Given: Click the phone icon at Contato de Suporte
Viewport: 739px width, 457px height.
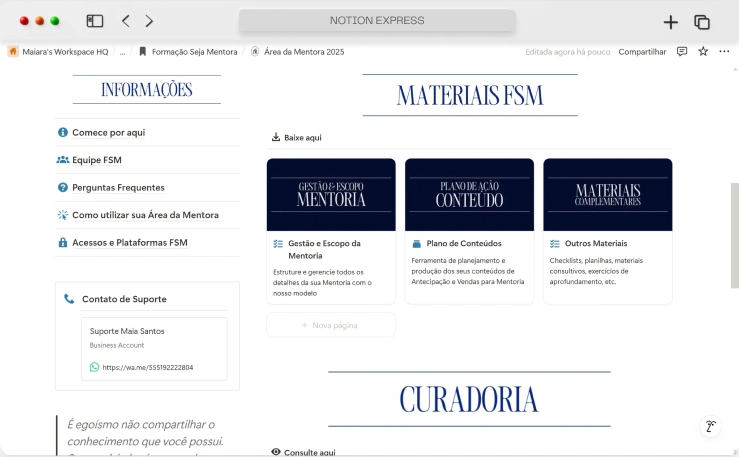Looking at the screenshot, I should tap(69, 299).
